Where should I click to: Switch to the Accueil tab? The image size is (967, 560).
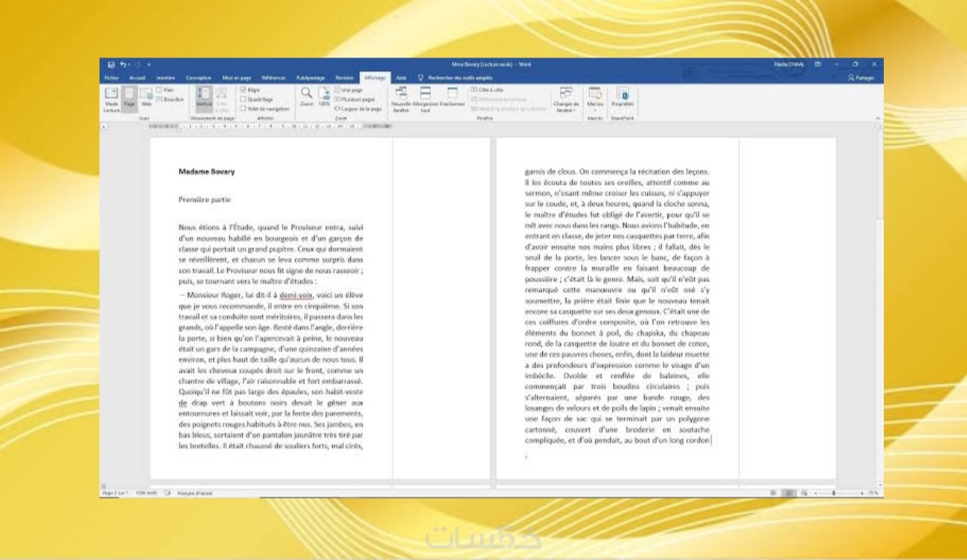point(137,78)
